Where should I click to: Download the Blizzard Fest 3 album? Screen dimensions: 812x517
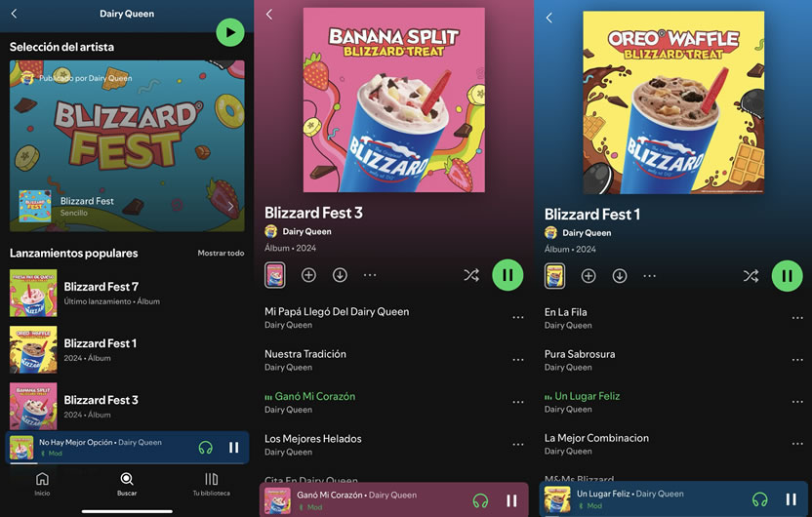pos(340,275)
